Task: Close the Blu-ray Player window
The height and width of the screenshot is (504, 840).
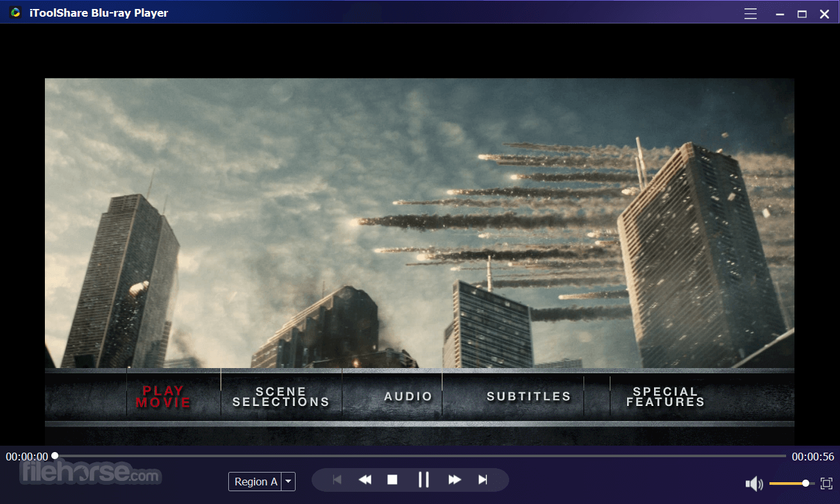Action: 825,14
